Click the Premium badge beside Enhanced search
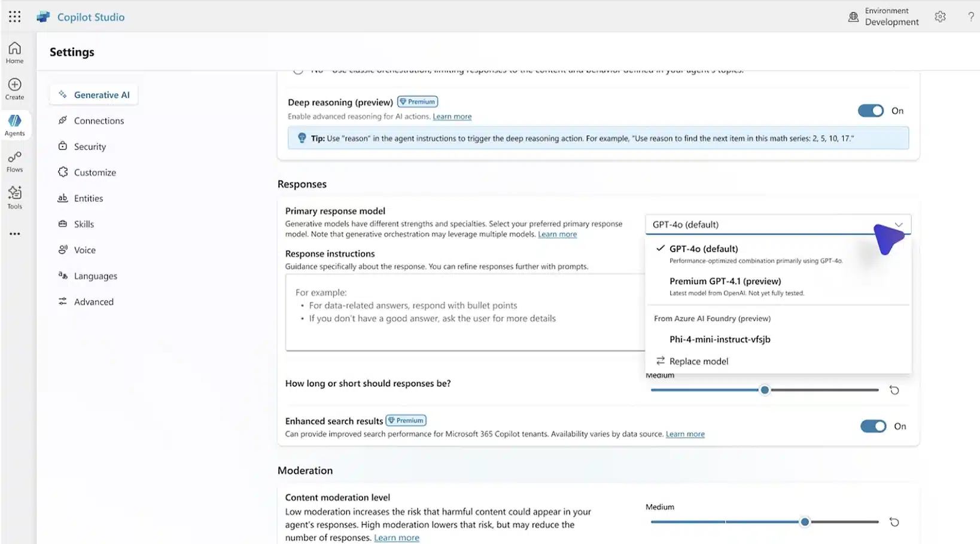Viewport: 980px width, 544px height. pos(406,420)
